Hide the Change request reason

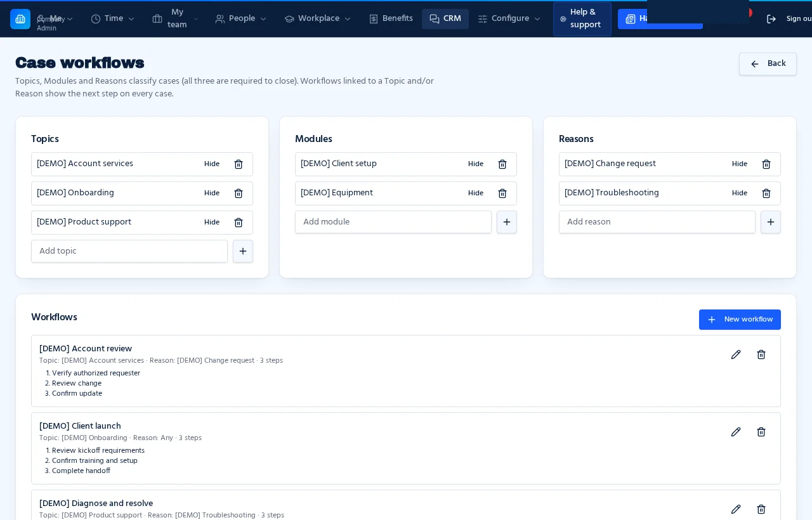pyautogui.click(x=740, y=164)
